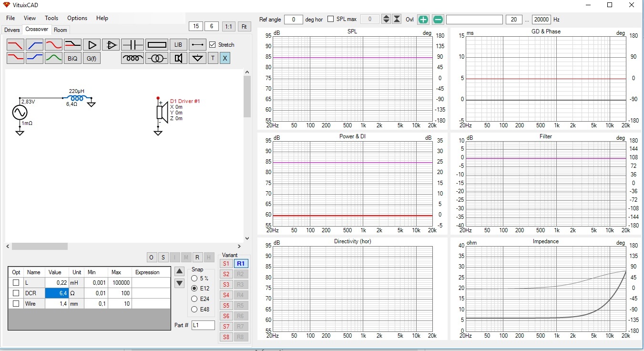Add a capacitor from the component toolbar
644x351 pixels.
133,45
